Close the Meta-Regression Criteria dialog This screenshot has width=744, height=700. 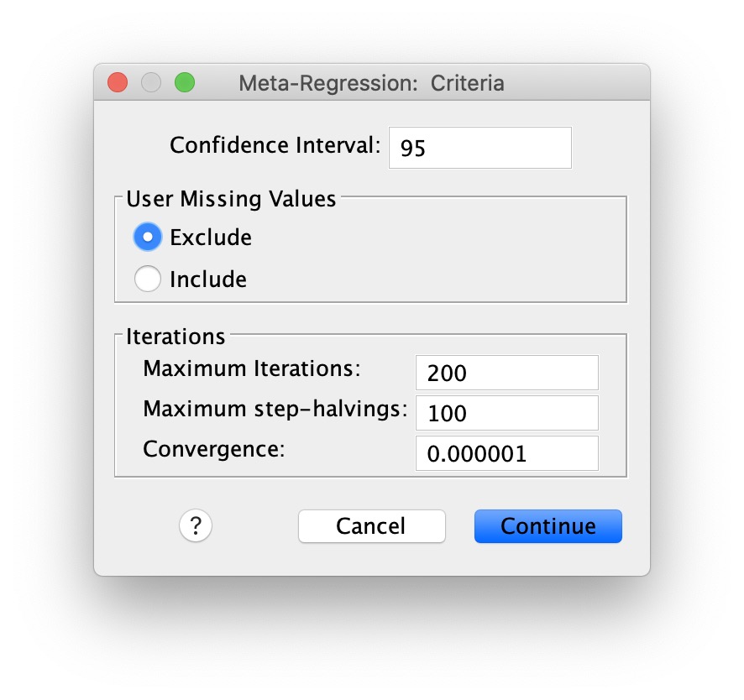click(x=118, y=82)
